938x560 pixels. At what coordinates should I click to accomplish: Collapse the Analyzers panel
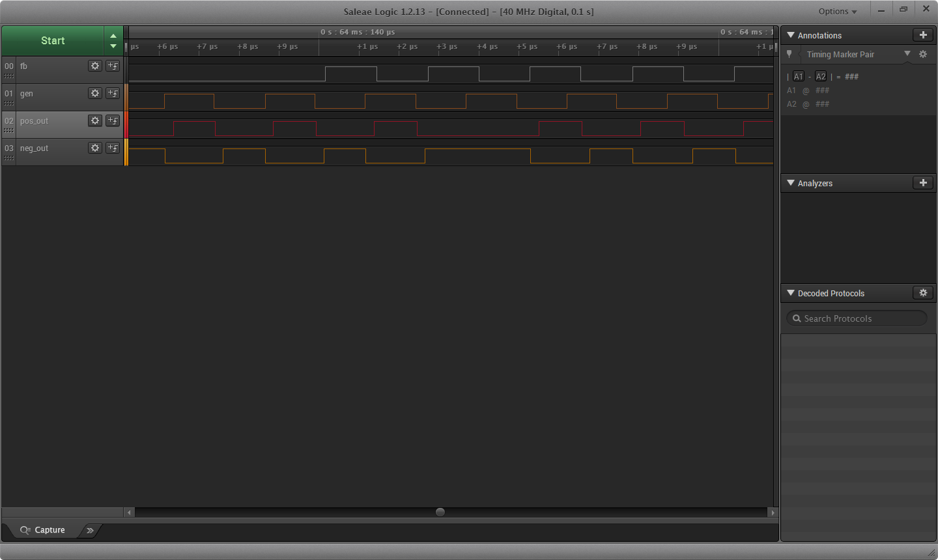[791, 183]
